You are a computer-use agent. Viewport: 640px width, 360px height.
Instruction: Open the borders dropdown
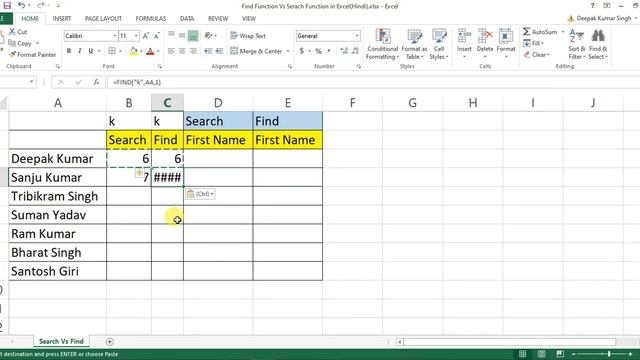point(120,51)
